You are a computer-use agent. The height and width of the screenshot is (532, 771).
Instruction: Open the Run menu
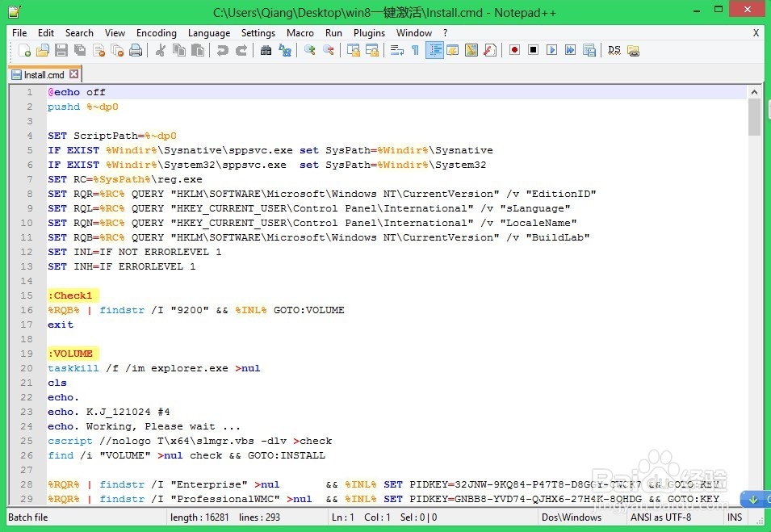click(x=333, y=33)
